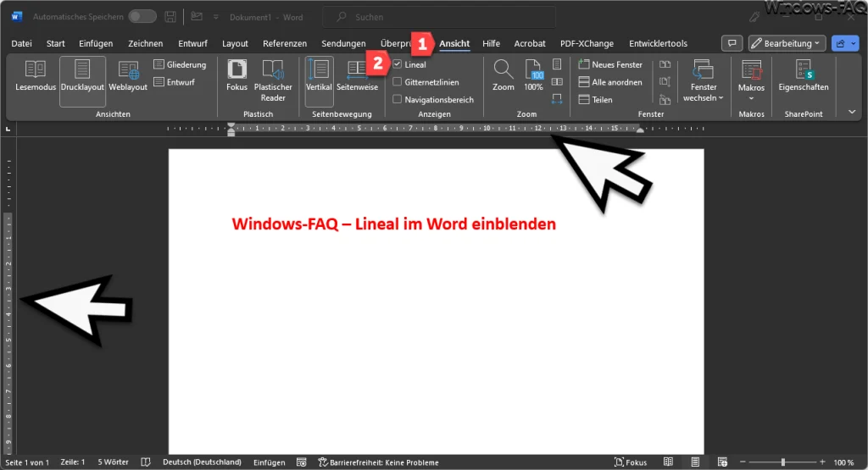Collapse the ribbon with chevron arrow
868x470 pixels.
click(x=852, y=112)
